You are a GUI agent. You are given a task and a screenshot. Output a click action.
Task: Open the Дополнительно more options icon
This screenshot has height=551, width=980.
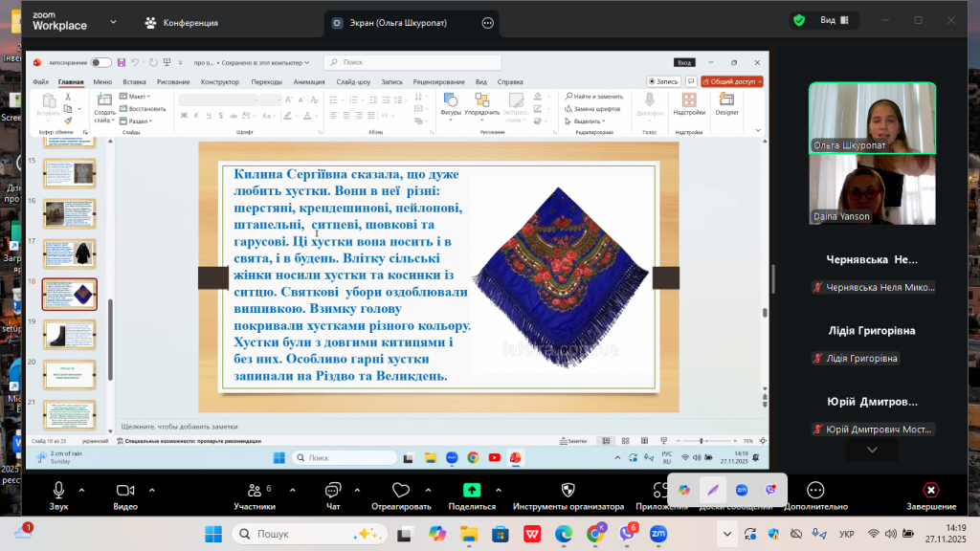(815, 490)
